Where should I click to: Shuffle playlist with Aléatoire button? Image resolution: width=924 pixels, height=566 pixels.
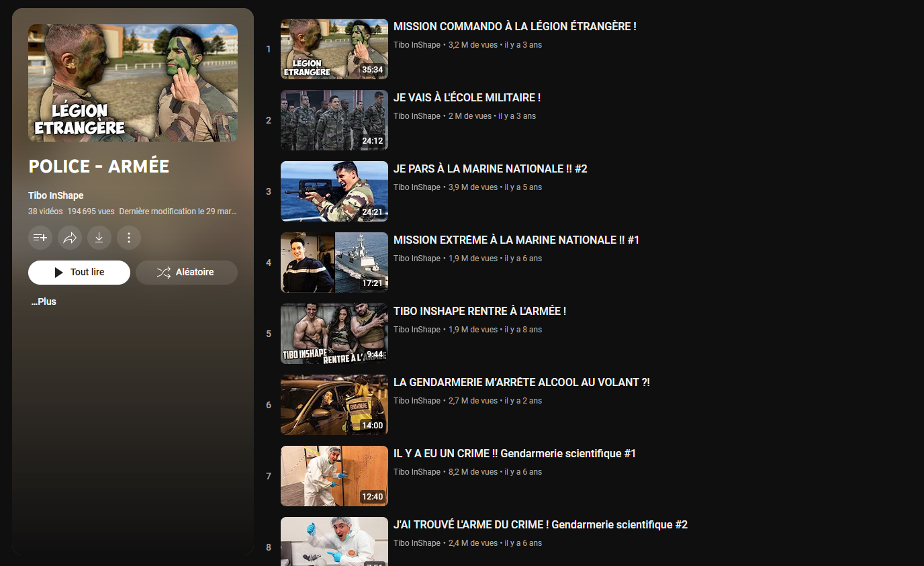pos(187,273)
